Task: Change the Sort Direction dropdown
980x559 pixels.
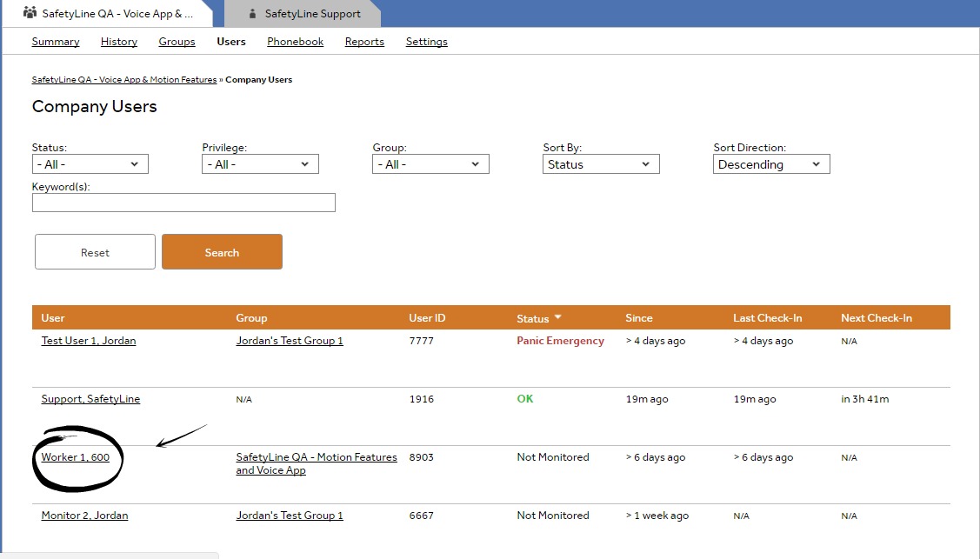Action: click(771, 164)
